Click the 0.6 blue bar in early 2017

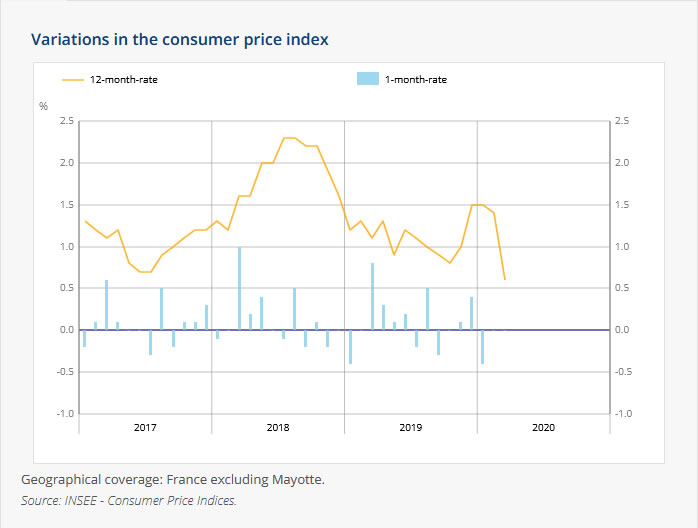[x=107, y=305]
